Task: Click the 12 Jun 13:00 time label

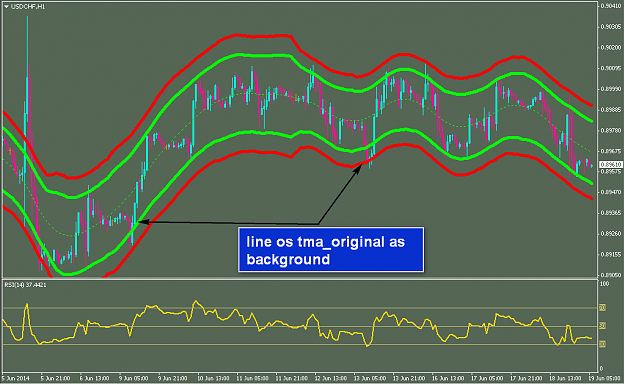Action: tap(330, 378)
